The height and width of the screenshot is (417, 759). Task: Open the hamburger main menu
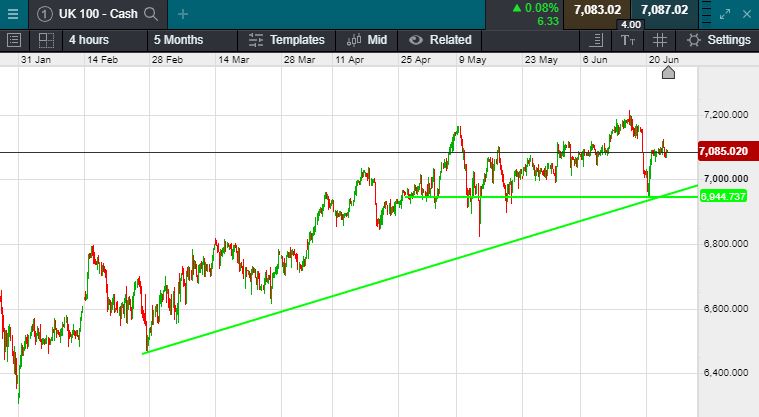pos(14,14)
